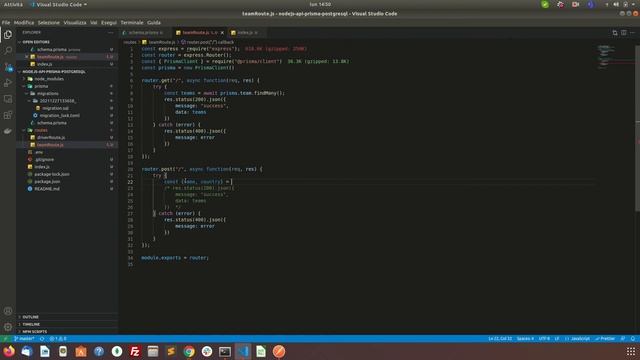
Task: Open the Source Control view
Action: point(8,67)
